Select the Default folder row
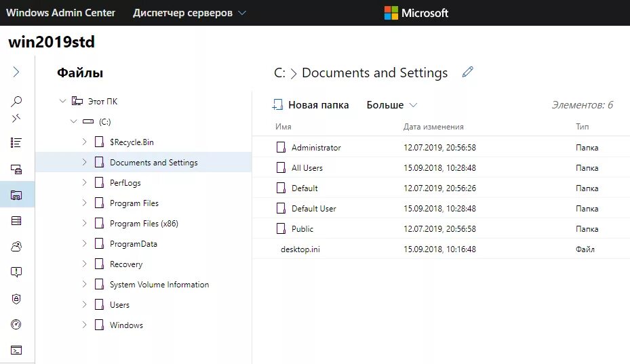The height and width of the screenshot is (364, 630). (441, 188)
